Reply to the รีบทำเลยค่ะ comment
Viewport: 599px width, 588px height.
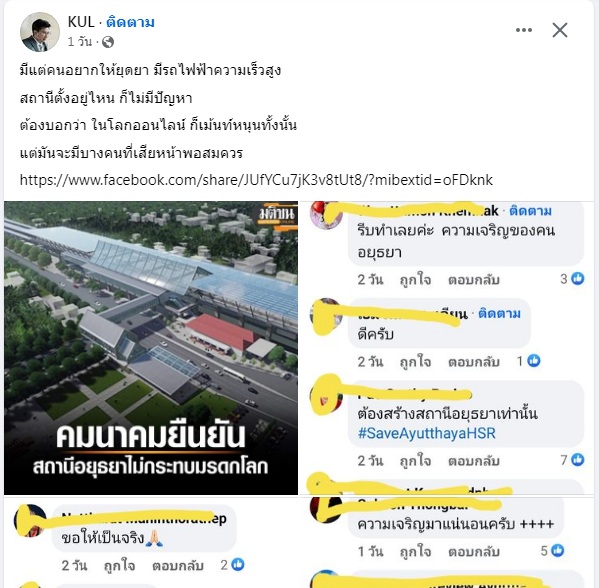click(x=474, y=280)
